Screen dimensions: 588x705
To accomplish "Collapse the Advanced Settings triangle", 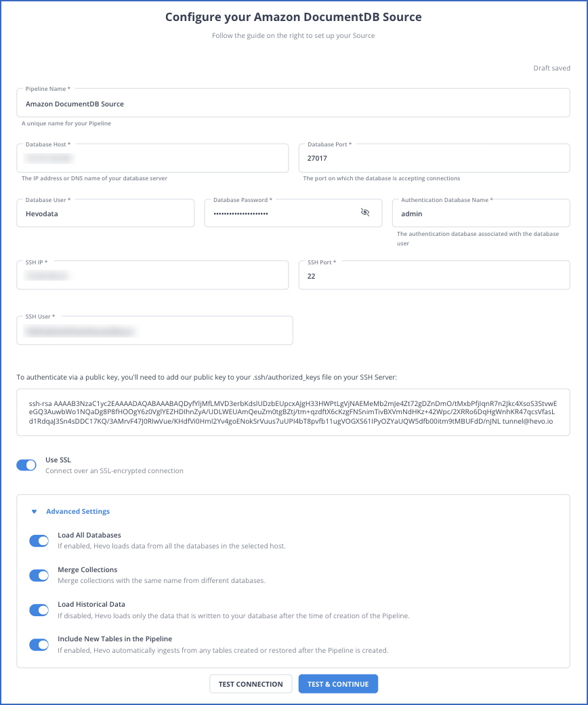I will pos(34,512).
